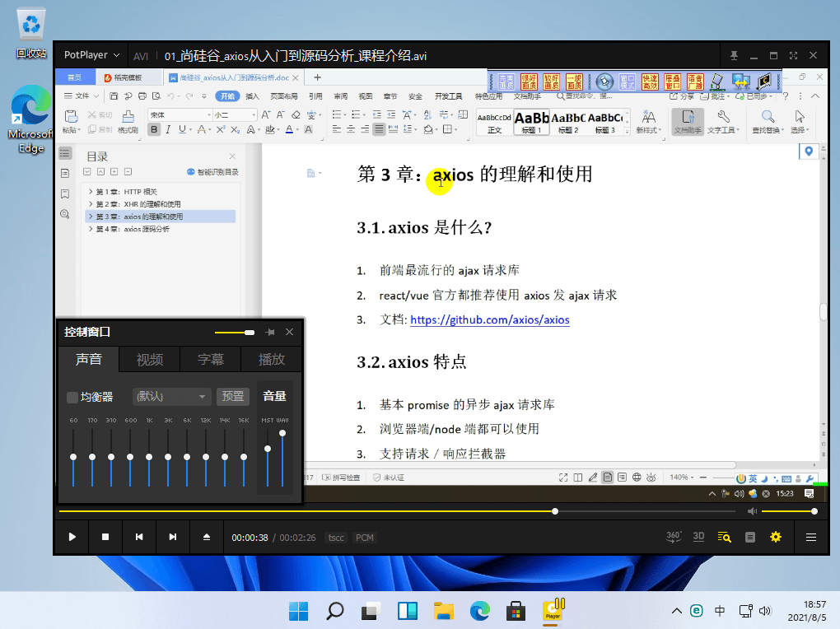Click the 1K equalizer band slider
840x629 pixels.
click(x=149, y=457)
